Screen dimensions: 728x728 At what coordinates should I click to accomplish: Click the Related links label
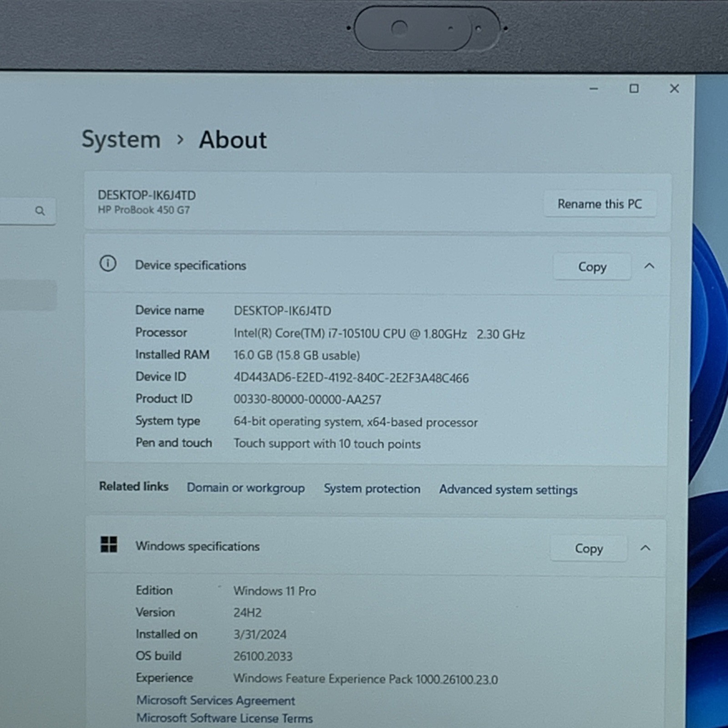point(134,486)
